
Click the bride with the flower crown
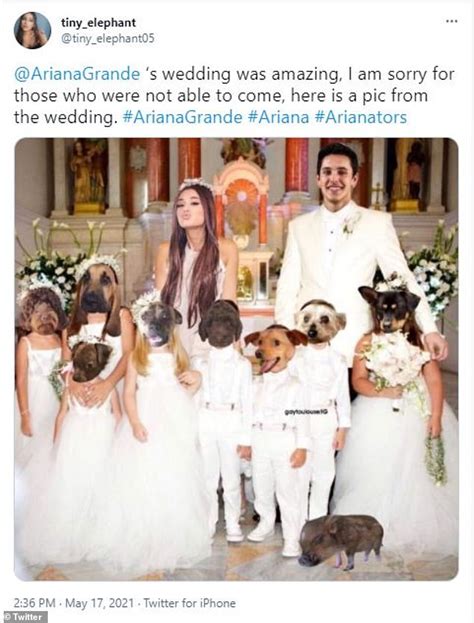pyautogui.click(x=197, y=258)
